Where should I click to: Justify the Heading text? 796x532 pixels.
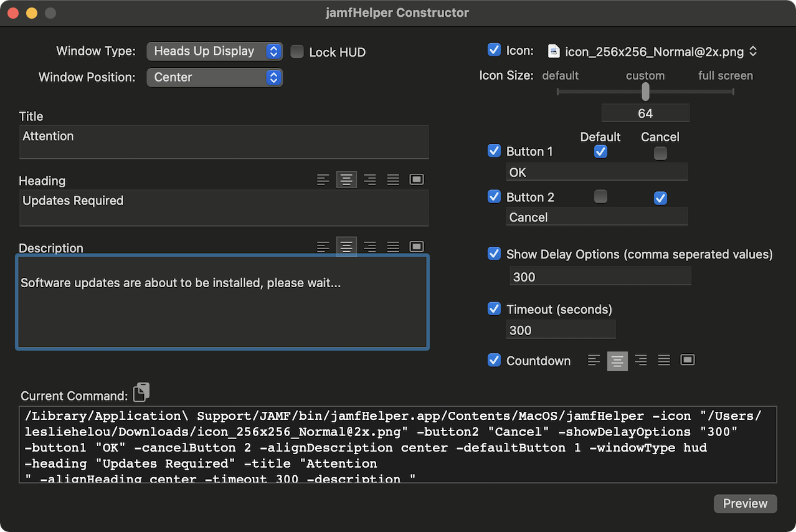click(x=393, y=180)
